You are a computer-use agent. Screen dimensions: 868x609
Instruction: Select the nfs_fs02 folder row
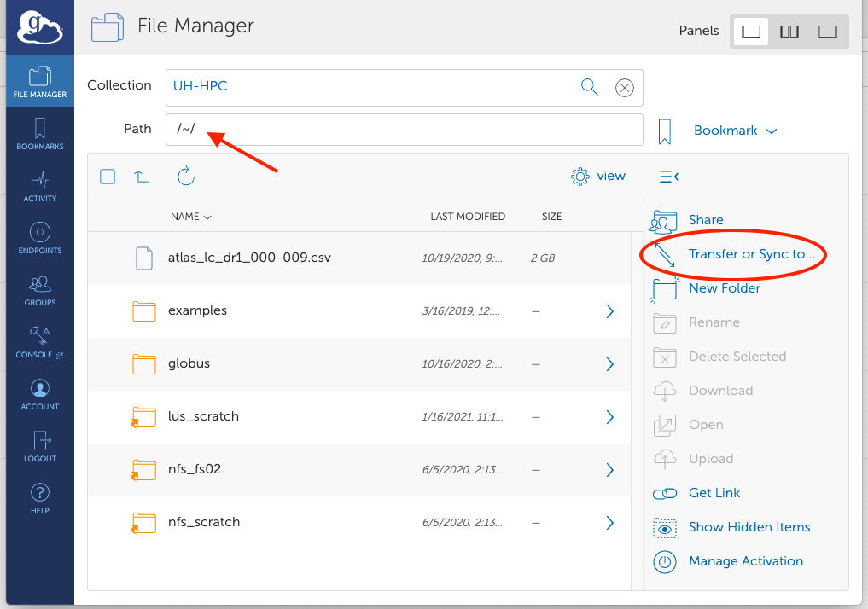pos(359,470)
